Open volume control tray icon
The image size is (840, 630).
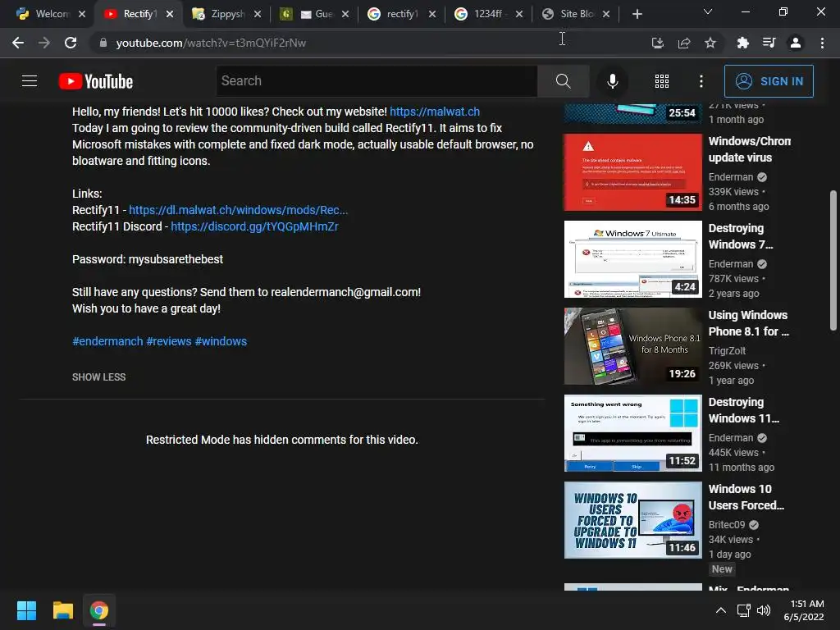[764, 610]
